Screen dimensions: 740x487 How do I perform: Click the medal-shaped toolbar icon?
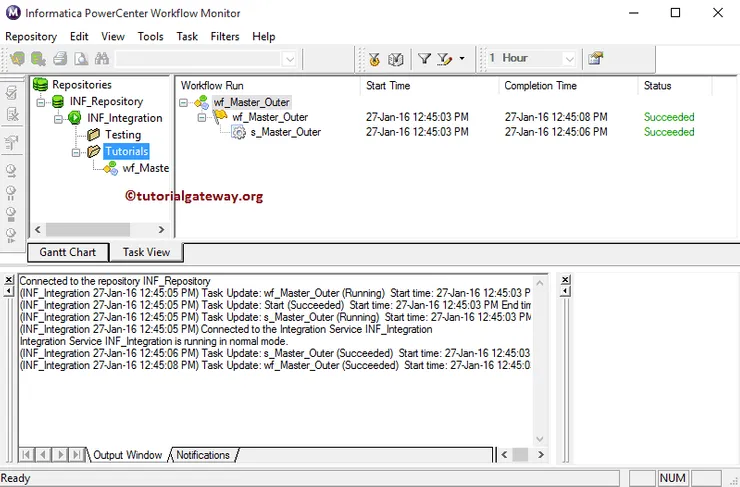375,59
